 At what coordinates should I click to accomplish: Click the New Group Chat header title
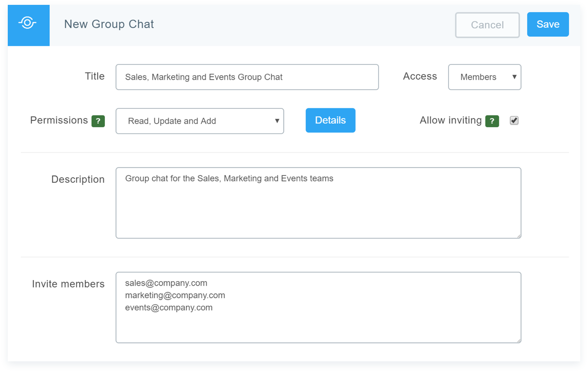tap(109, 24)
